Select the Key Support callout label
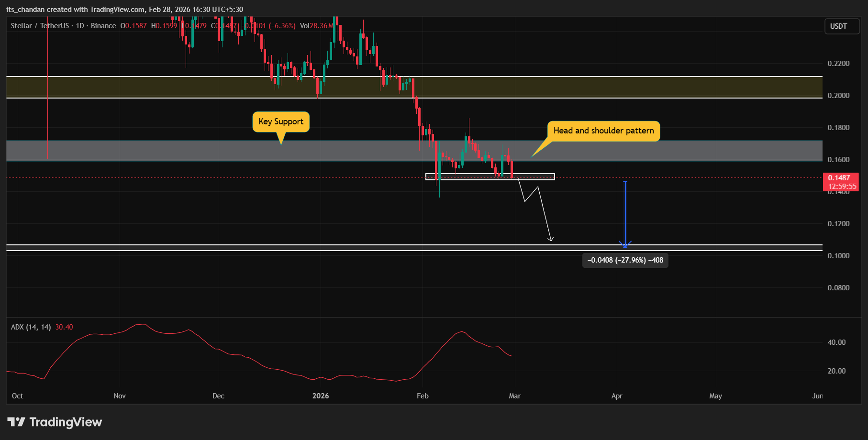868x440 pixels. point(281,121)
